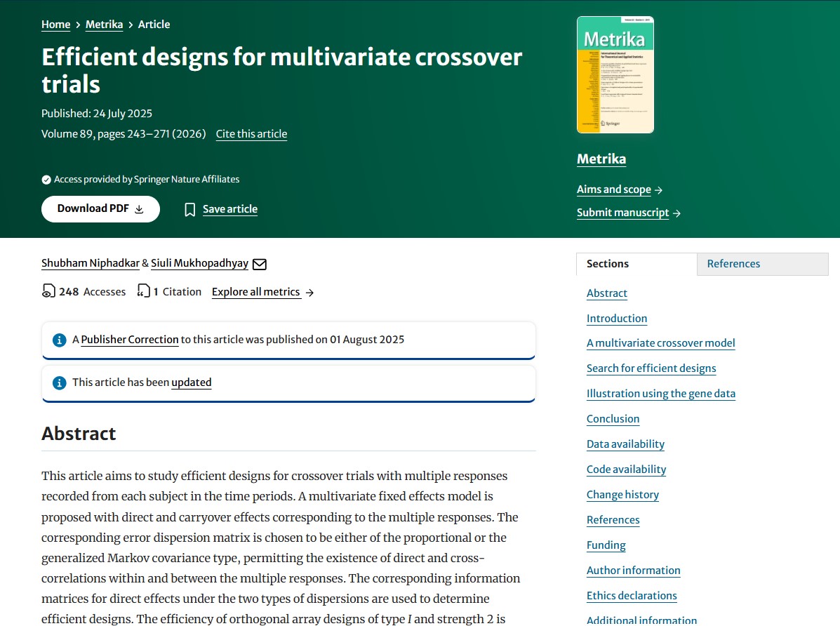The width and height of the screenshot is (840, 626).
Task: Open the Publisher Correction link
Action: 130,340
